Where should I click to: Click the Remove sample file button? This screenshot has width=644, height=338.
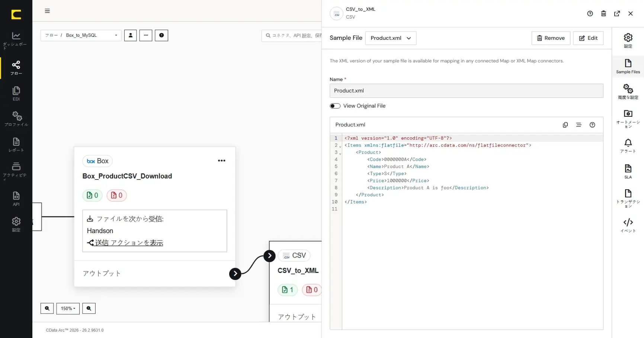(x=551, y=38)
